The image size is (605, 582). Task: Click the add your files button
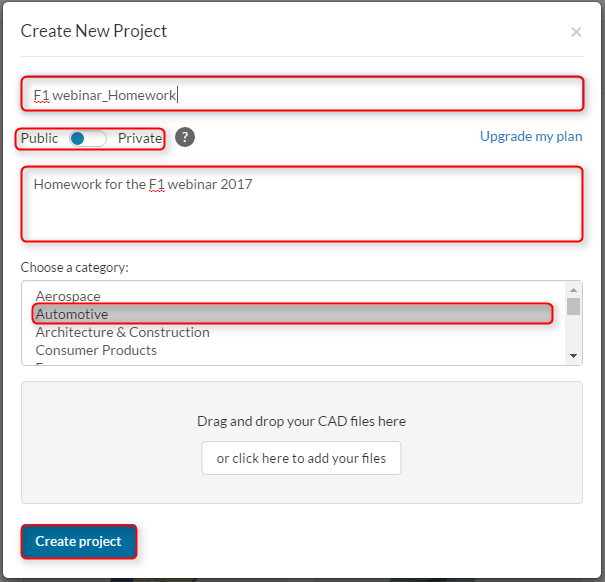tap(301, 458)
